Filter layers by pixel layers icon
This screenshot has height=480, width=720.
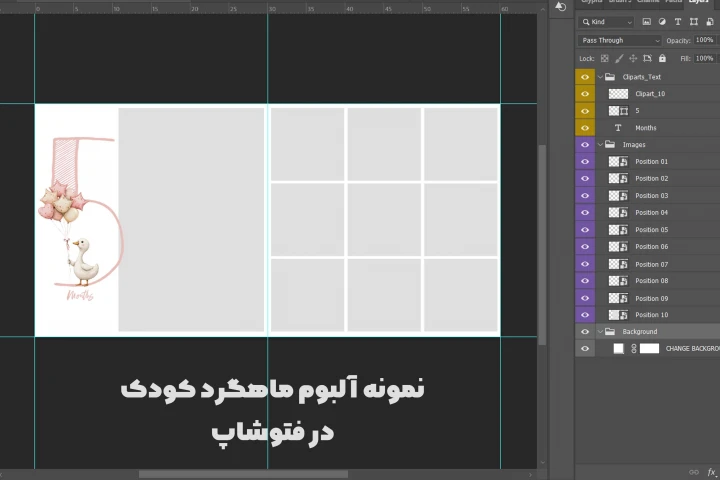(647, 22)
